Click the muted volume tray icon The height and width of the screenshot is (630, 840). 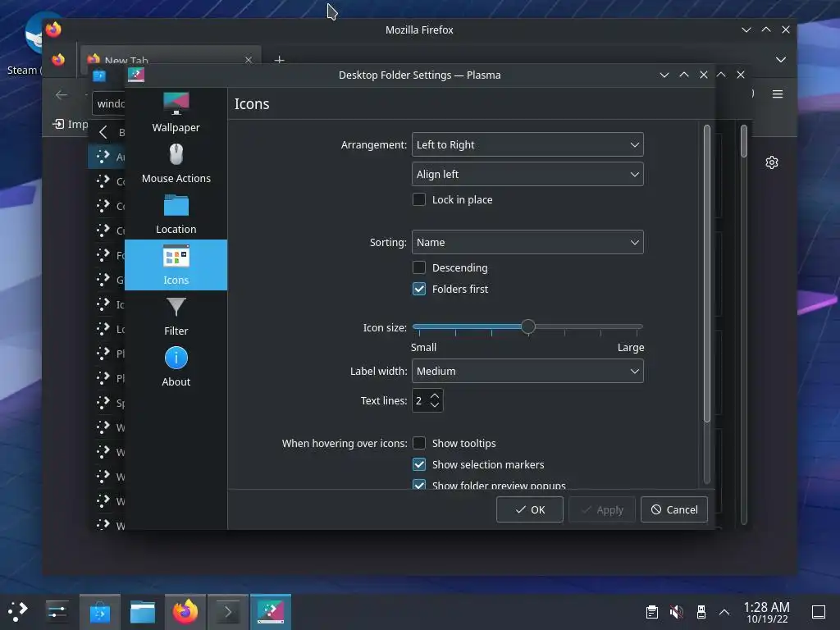coord(677,612)
